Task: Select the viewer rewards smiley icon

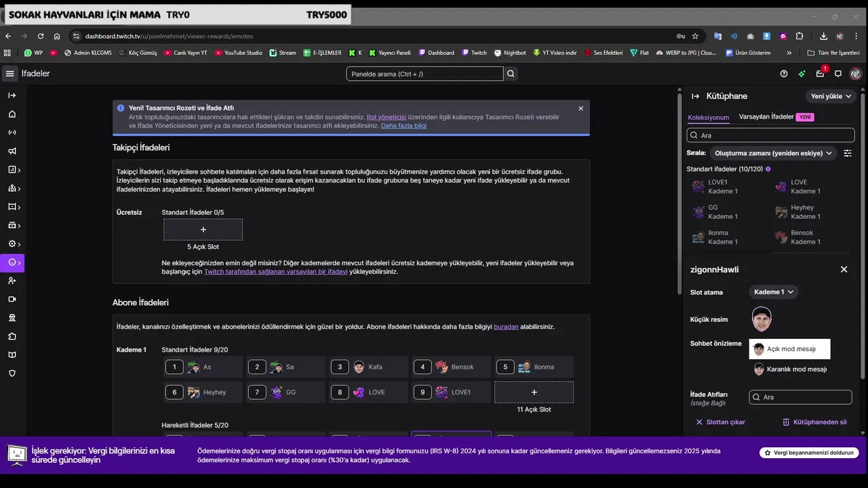Action: tap(12, 262)
